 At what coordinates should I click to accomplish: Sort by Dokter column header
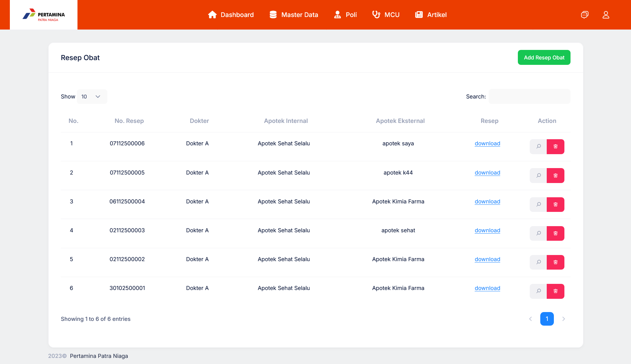pos(199,121)
